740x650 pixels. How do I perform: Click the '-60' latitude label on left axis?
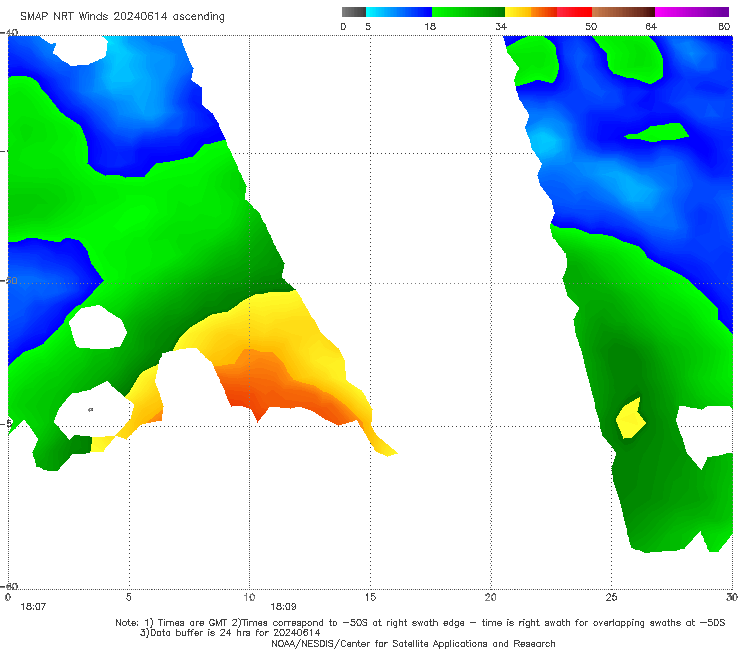click(x=9, y=586)
